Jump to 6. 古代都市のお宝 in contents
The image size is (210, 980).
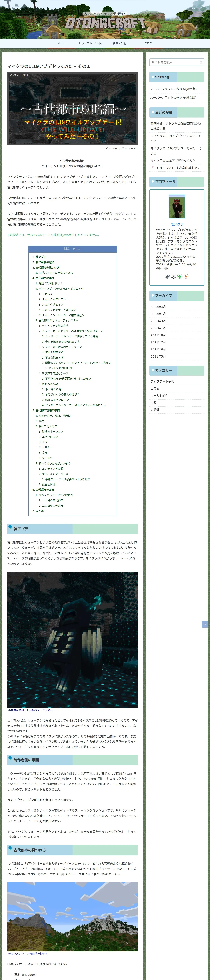(x=45, y=490)
